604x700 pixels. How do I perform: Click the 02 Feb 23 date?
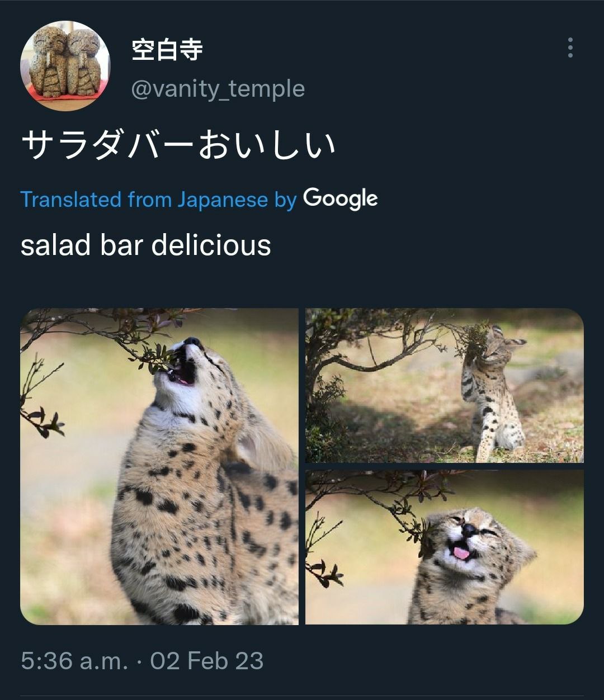(207, 661)
